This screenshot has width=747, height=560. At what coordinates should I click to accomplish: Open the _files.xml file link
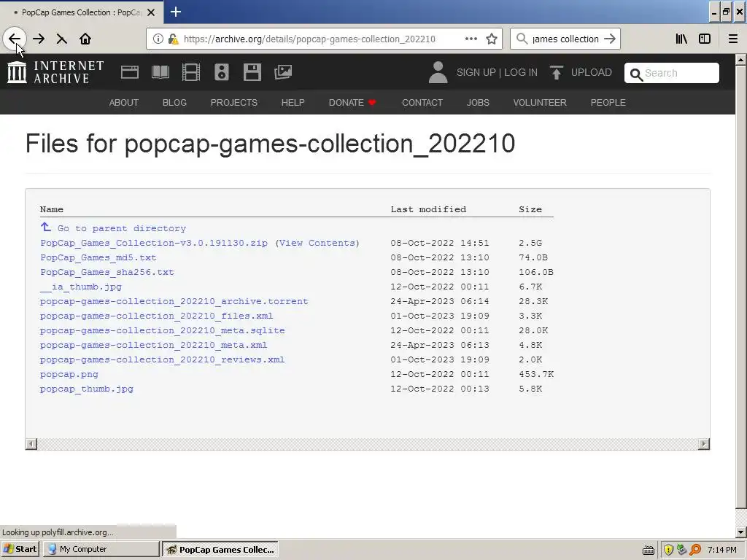click(x=156, y=316)
